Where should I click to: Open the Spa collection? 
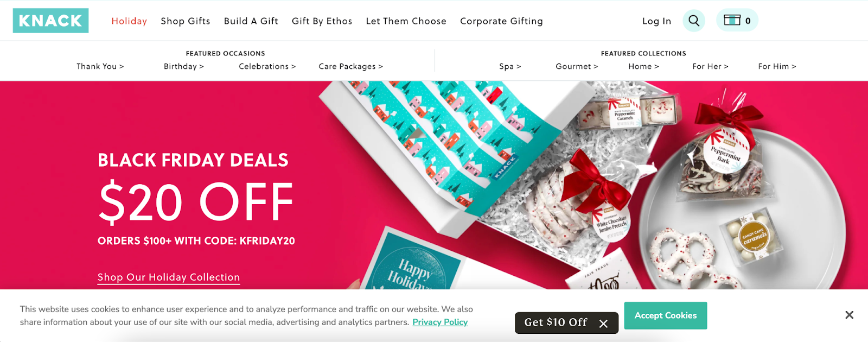[510, 66]
